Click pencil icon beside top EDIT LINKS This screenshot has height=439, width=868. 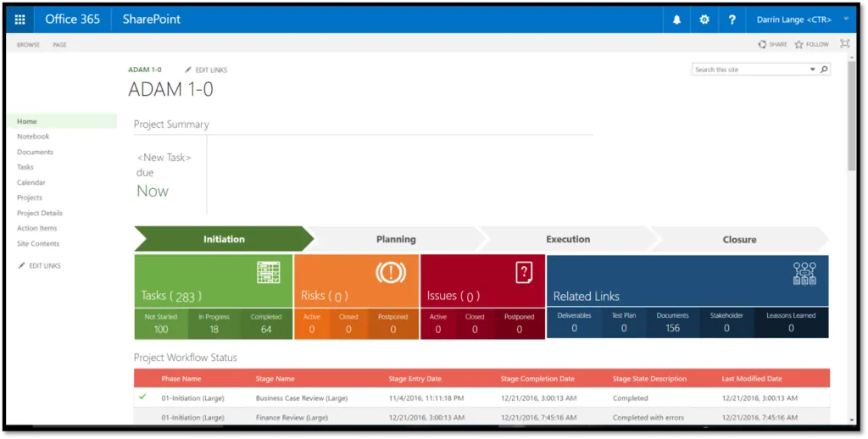point(188,69)
